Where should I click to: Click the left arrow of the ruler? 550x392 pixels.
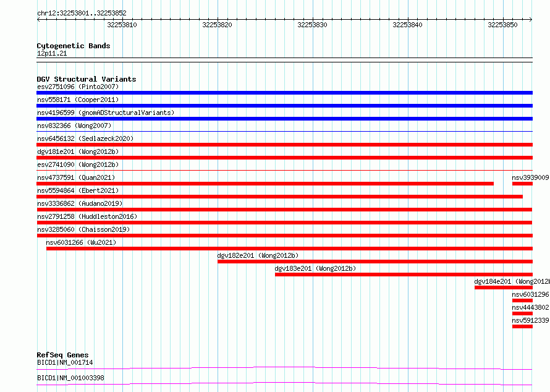38,20
